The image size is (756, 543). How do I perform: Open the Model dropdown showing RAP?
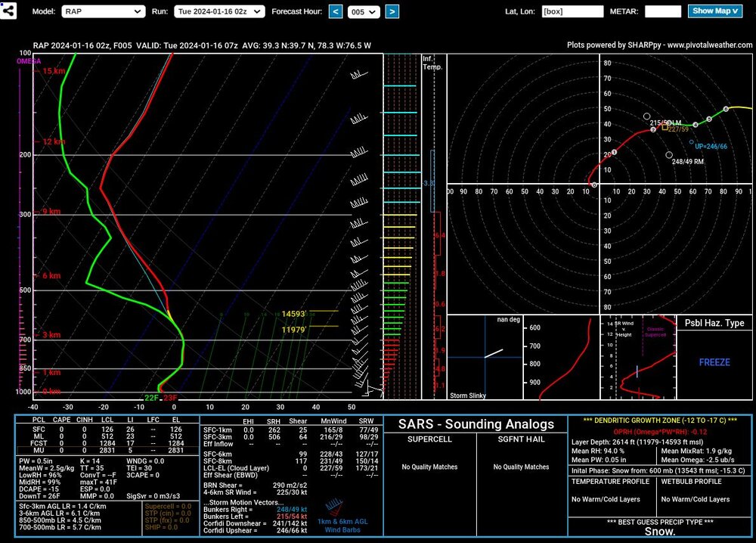(x=103, y=11)
